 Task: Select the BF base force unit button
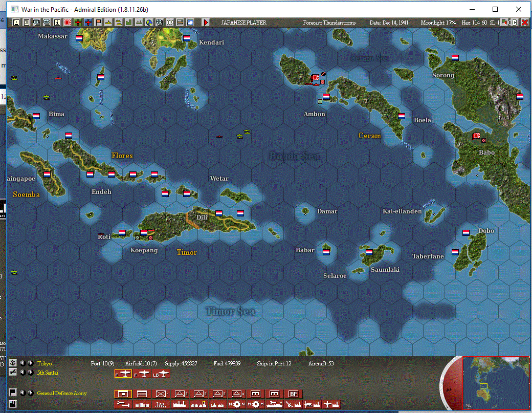(x=294, y=394)
